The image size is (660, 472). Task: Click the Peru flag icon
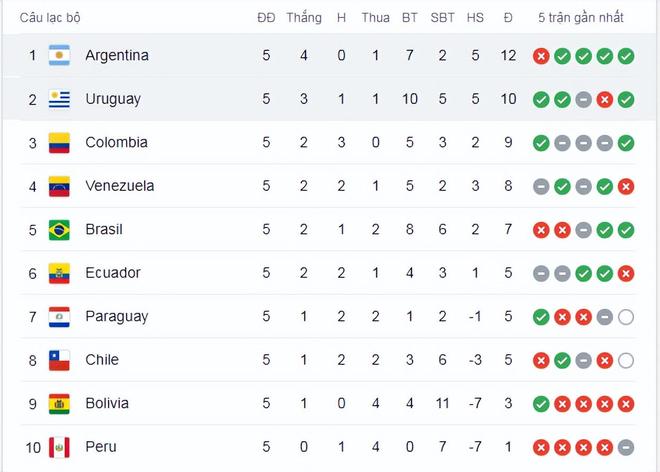59,447
